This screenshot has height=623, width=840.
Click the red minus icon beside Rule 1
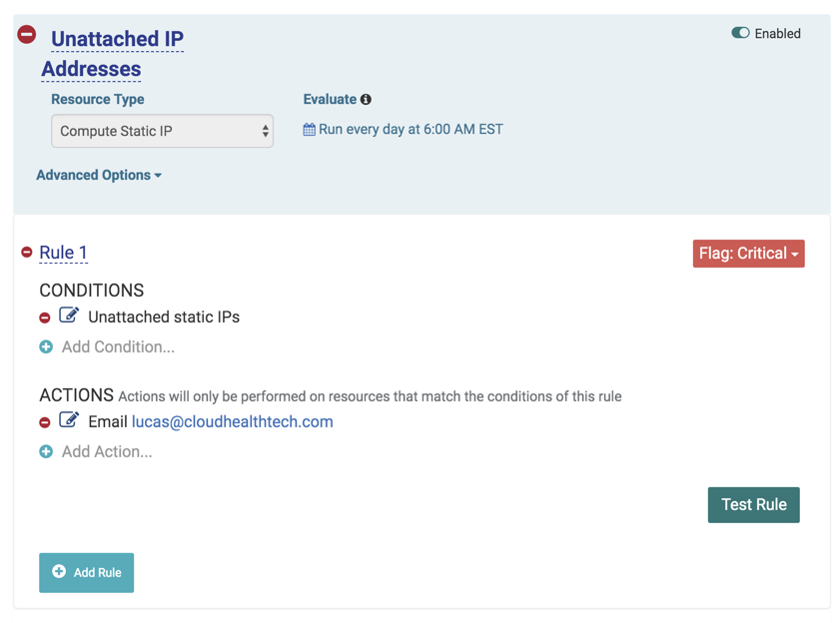27,253
